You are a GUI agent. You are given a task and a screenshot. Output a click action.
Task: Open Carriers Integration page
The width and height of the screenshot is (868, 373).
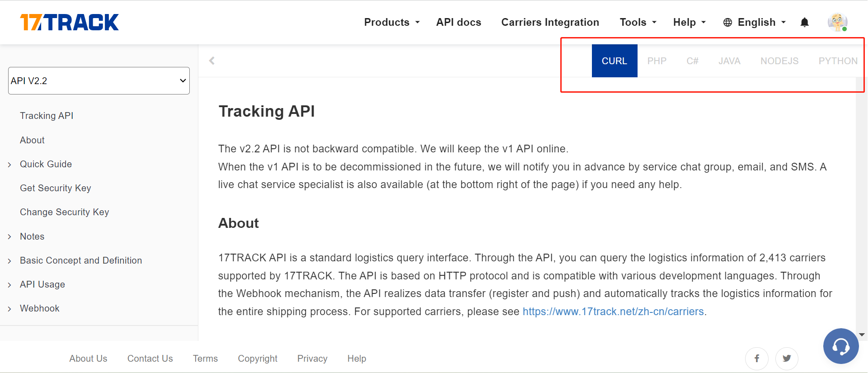(x=550, y=22)
